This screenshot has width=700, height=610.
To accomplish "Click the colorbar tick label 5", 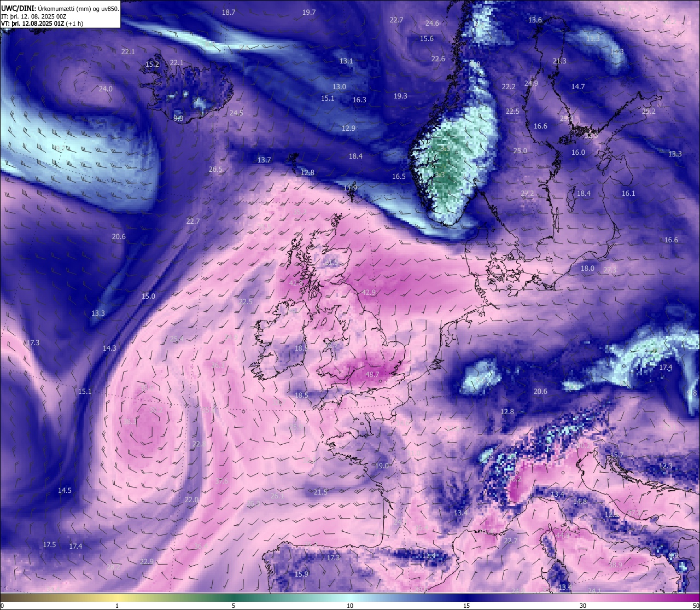I will pyautogui.click(x=234, y=606).
